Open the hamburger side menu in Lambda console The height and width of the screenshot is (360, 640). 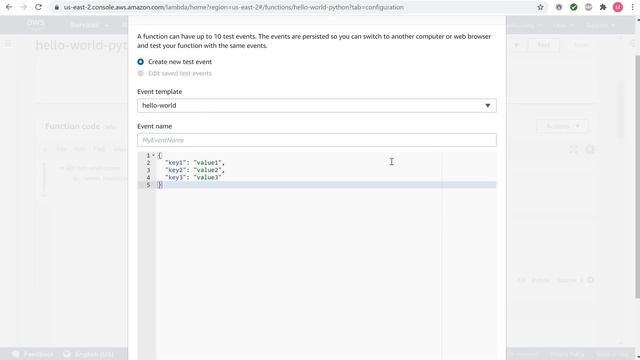pos(8,43)
